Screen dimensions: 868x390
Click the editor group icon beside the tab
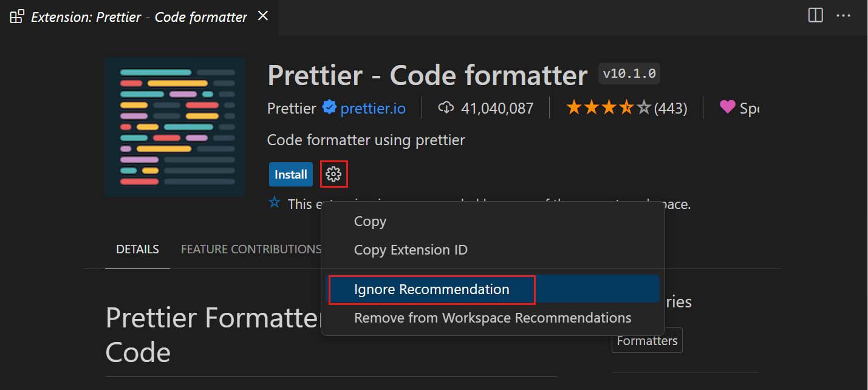coord(16,16)
